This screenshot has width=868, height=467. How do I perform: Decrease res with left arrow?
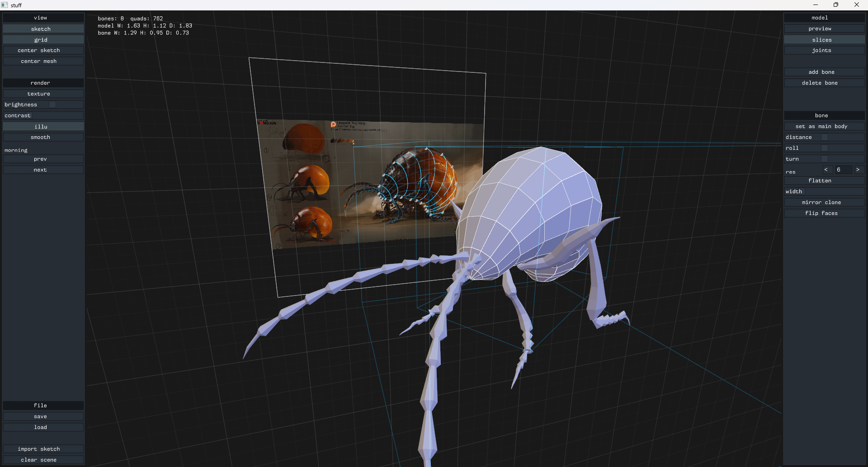[x=826, y=170]
